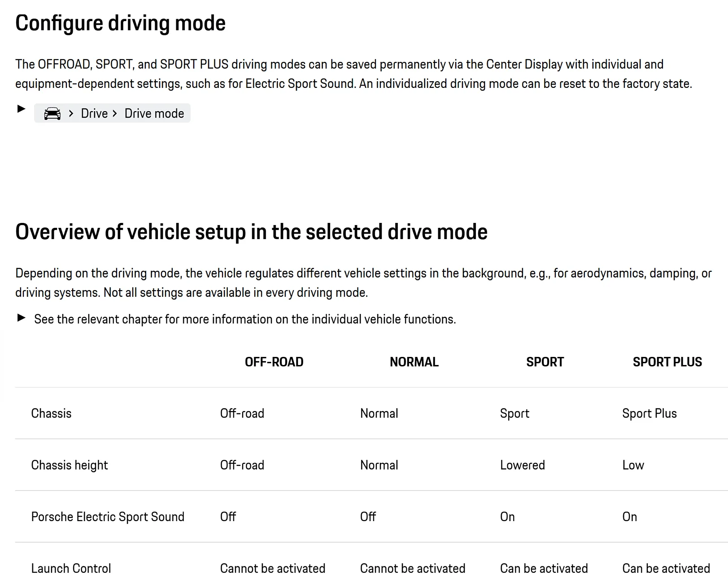
Task: Click the NORMAL column header
Action: pyautogui.click(x=414, y=362)
